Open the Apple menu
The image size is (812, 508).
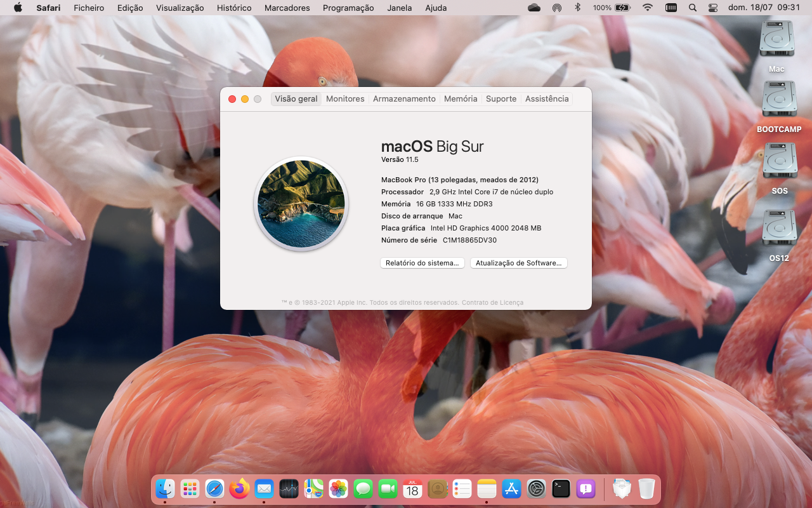pos(18,8)
